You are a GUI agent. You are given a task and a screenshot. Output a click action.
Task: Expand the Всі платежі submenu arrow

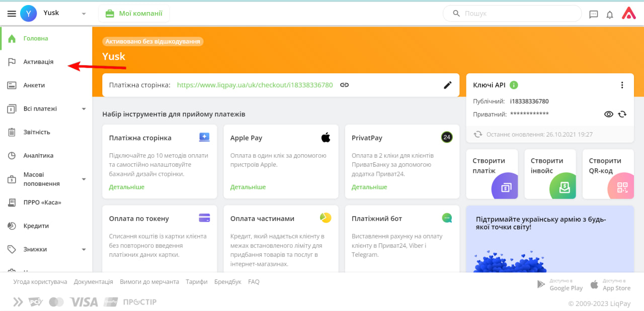click(x=84, y=109)
